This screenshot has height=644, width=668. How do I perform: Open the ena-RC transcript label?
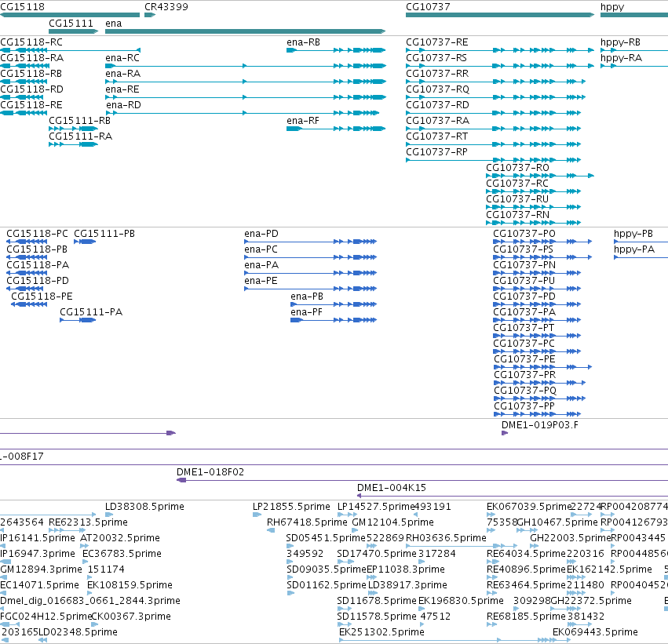(x=122, y=58)
